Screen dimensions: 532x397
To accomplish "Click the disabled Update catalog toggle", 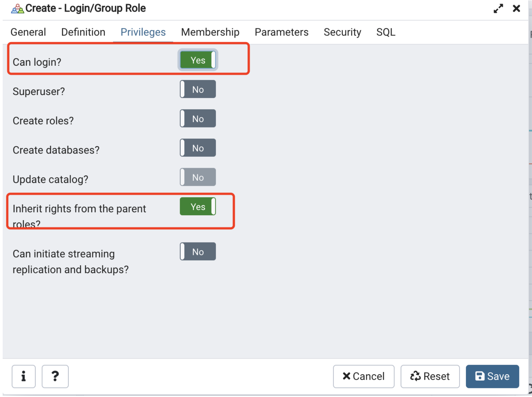I will [197, 177].
